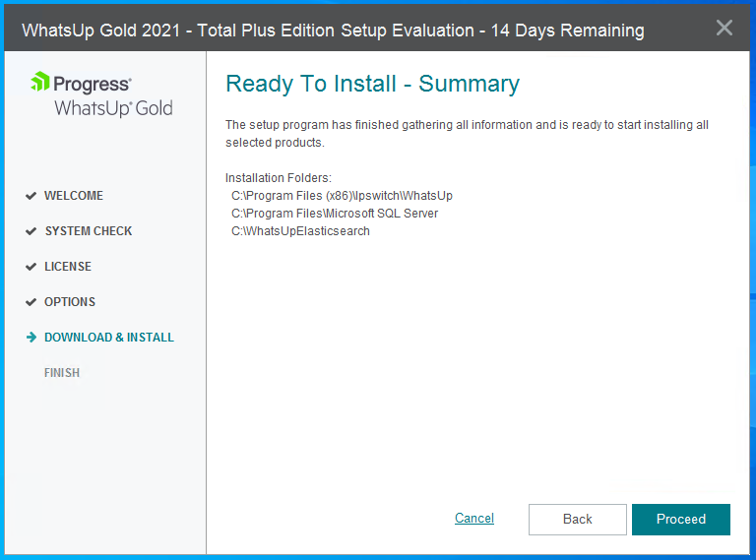Screen dimensions: 756x560
Task: Click the arrow icon beside DOWNLOAD & INSTALL
Action: point(31,338)
